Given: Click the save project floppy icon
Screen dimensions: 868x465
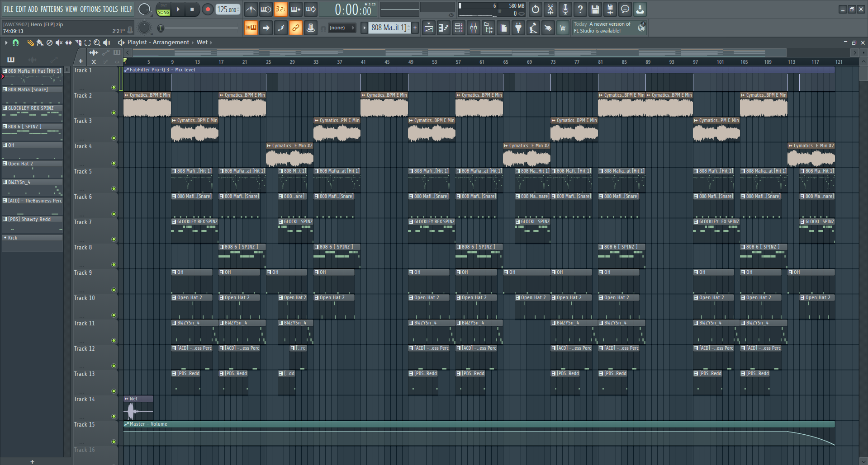Looking at the screenshot, I should point(595,9).
